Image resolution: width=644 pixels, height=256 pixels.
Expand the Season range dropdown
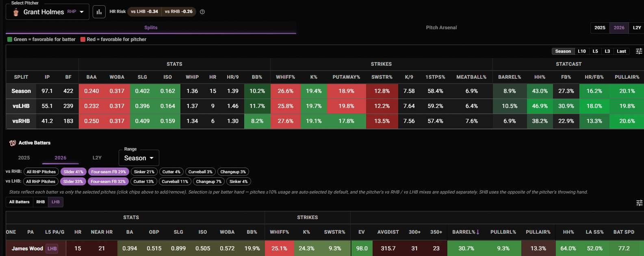139,158
